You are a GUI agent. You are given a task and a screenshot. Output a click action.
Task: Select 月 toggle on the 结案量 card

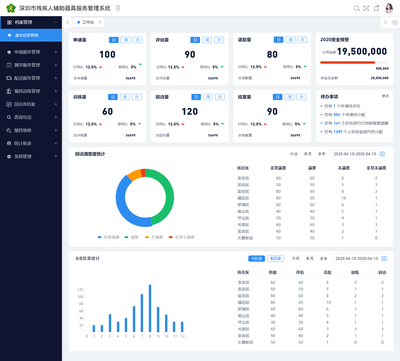301,97
